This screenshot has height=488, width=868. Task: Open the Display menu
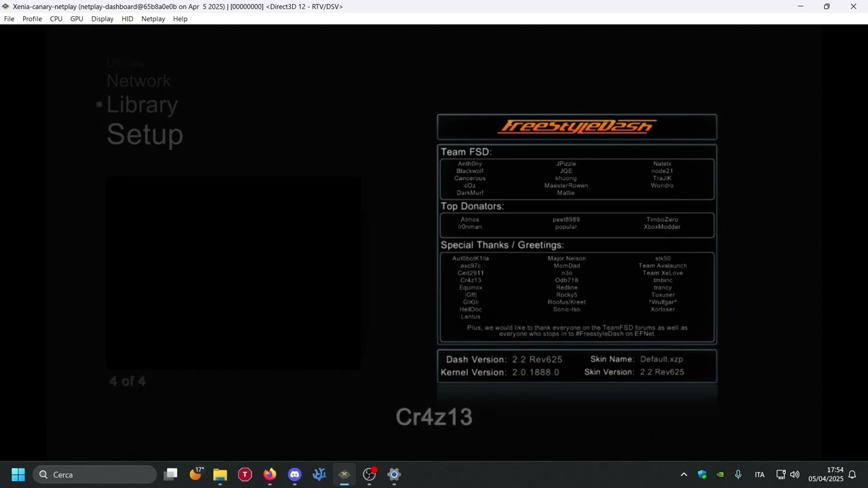pyautogui.click(x=102, y=19)
